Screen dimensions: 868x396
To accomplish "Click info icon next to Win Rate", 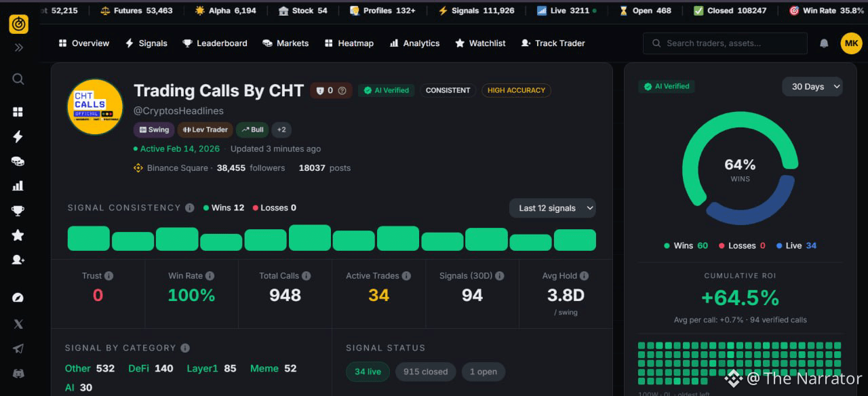I will pyautogui.click(x=210, y=276).
